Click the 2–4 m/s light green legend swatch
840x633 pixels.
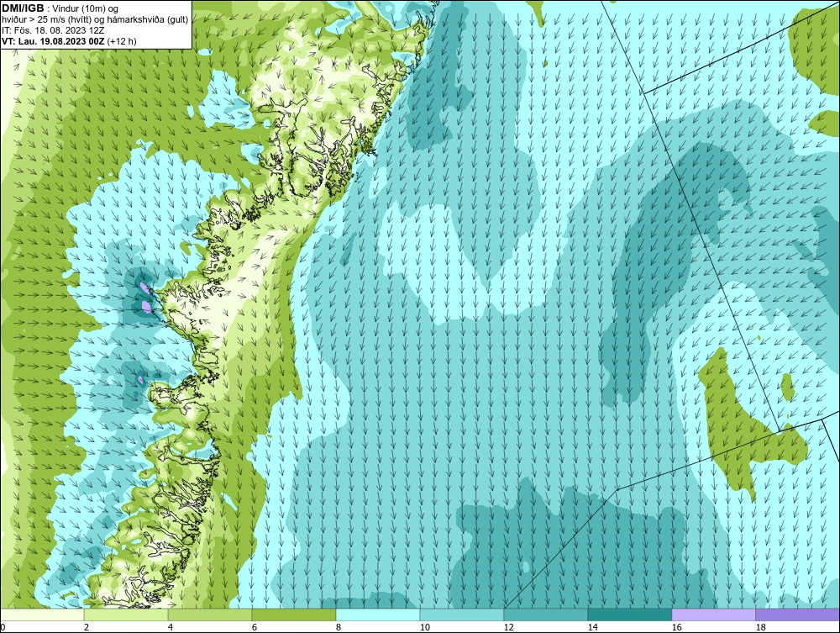coord(126,615)
